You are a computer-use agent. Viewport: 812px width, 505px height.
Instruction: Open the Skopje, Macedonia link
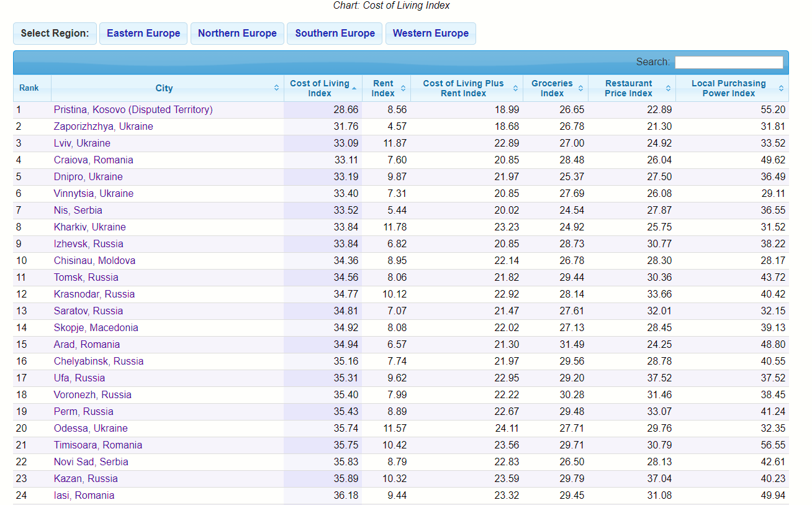(x=96, y=328)
